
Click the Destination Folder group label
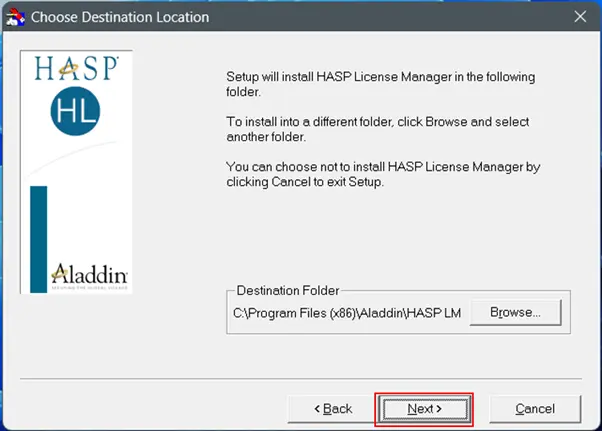point(288,291)
